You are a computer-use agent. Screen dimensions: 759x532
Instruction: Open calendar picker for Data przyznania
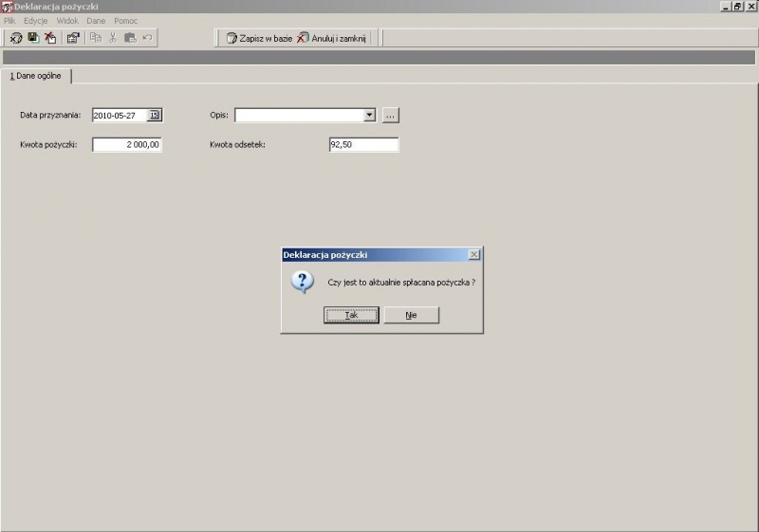(155, 115)
